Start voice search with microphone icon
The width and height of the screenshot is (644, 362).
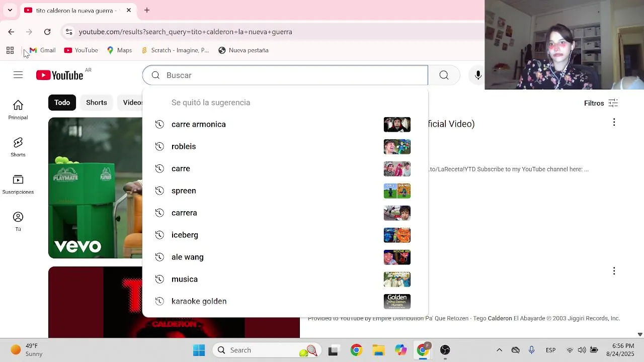(478, 75)
